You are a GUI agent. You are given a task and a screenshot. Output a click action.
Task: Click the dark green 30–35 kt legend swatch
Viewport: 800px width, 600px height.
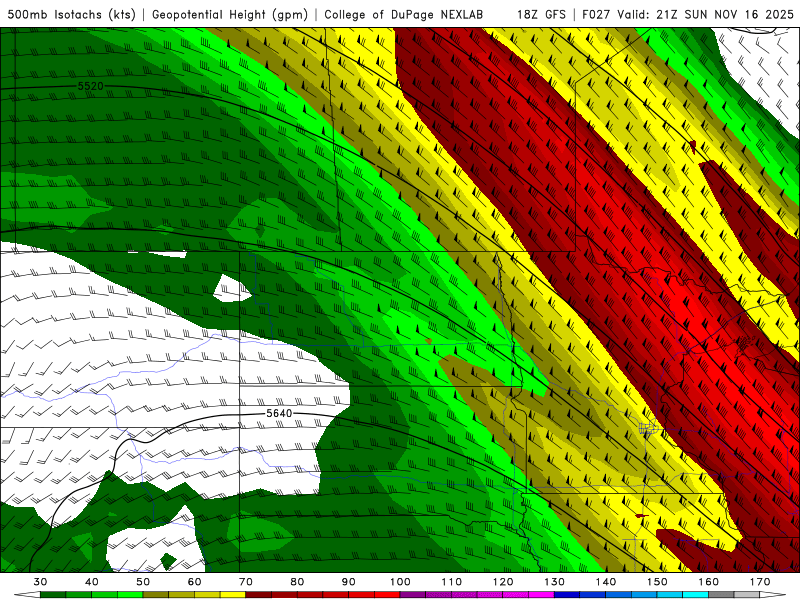[53, 595]
